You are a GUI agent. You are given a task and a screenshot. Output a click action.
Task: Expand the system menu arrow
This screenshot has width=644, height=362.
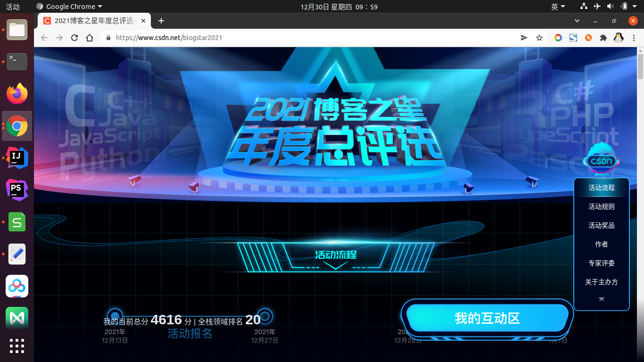635,7
